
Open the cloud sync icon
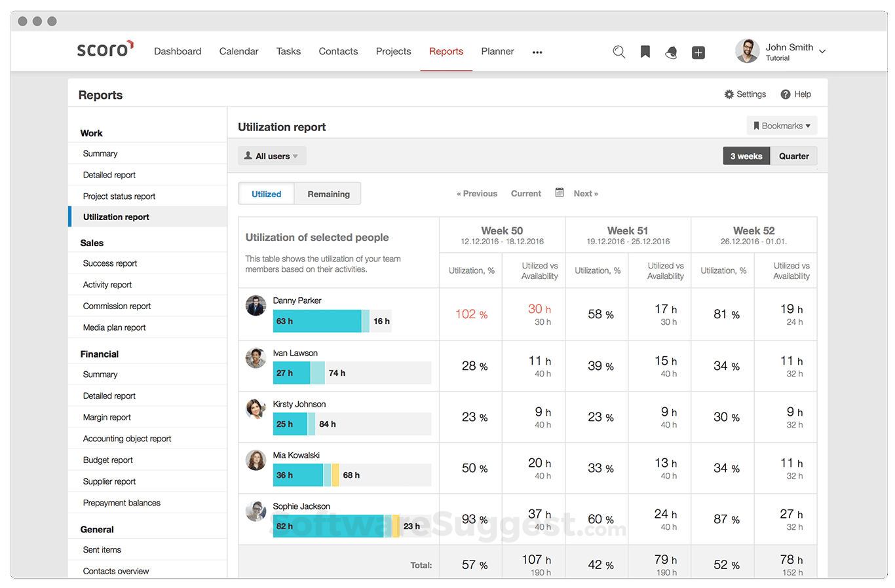671,52
